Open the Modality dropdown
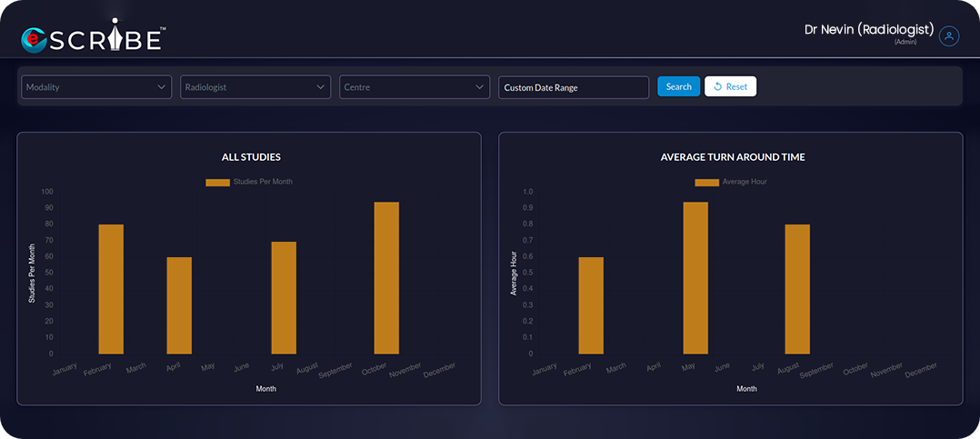Viewport: 980px width, 439px height. tap(96, 87)
